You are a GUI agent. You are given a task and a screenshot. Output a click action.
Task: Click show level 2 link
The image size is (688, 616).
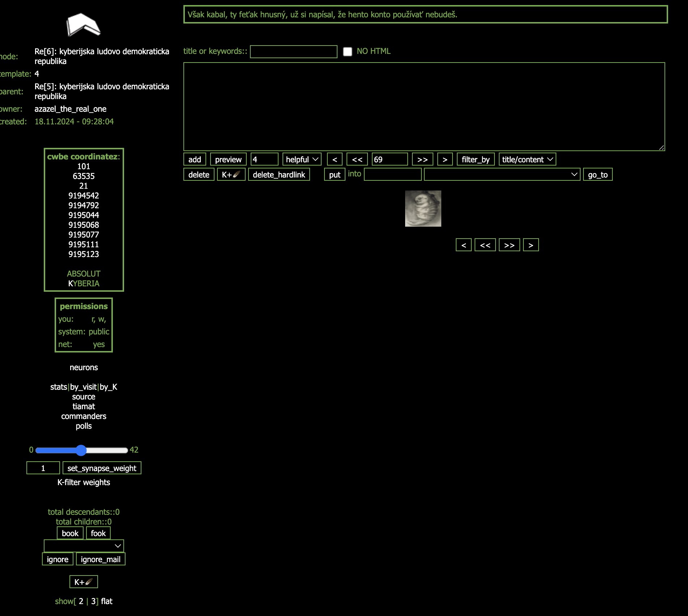tap(81, 601)
